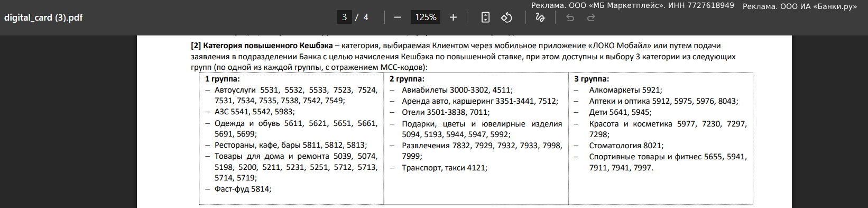Zoom in using the plus icon
Screen dimensions: 868x208
(453, 17)
